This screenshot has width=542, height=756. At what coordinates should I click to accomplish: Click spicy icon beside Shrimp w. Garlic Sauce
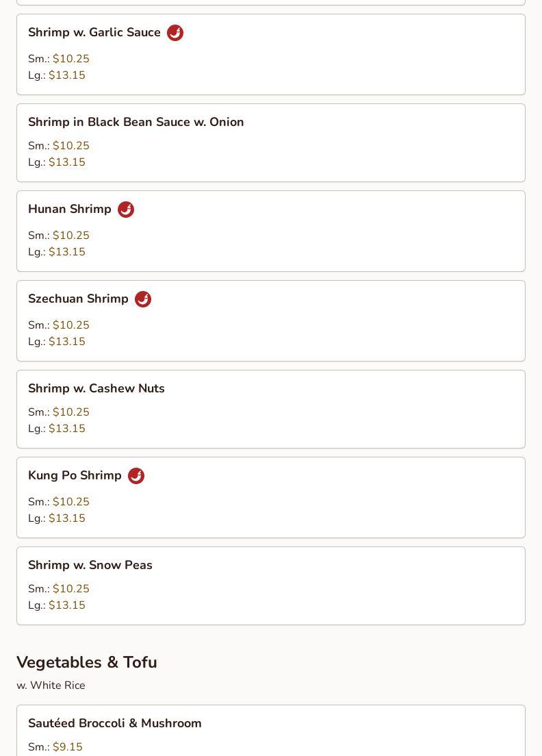click(x=175, y=33)
